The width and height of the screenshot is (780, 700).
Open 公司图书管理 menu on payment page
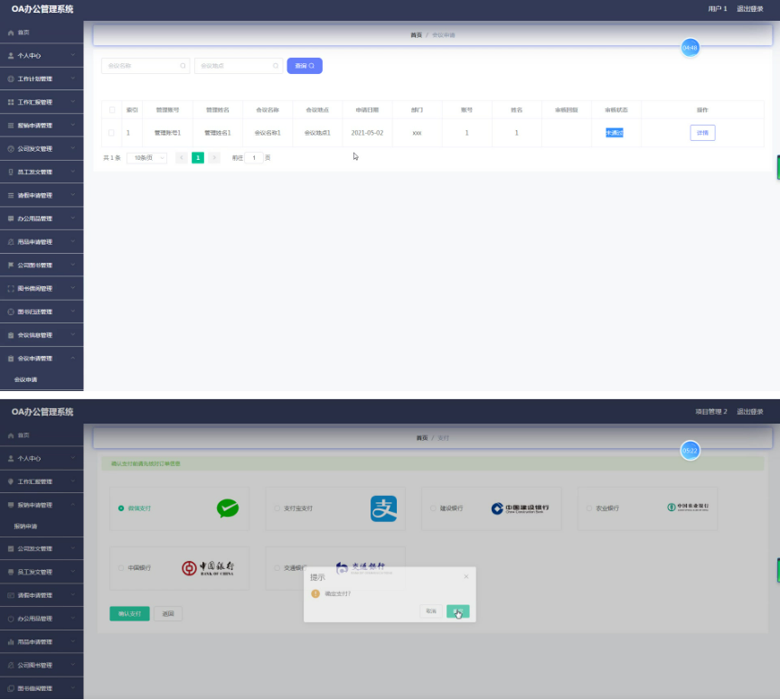(x=42, y=665)
